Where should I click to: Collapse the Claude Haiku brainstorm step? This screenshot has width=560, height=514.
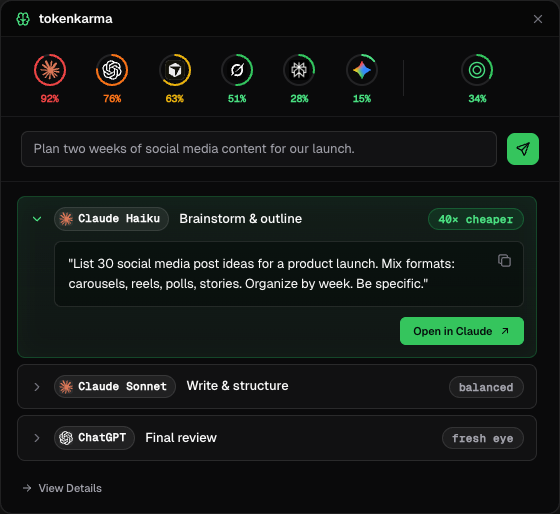tap(37, 219)
